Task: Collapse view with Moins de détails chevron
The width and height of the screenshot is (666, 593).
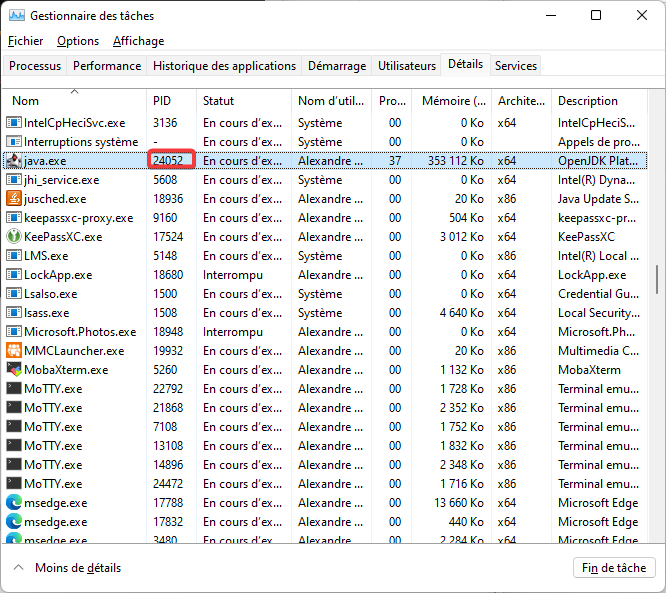Action: click(x=18, y=568)
